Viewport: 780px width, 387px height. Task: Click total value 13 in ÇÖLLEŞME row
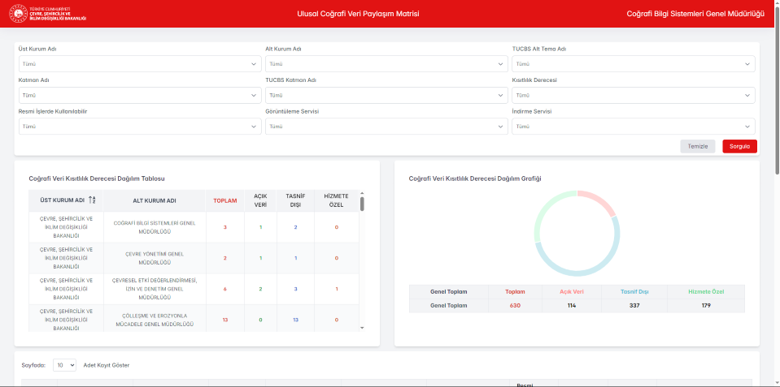tap(225, 320)
